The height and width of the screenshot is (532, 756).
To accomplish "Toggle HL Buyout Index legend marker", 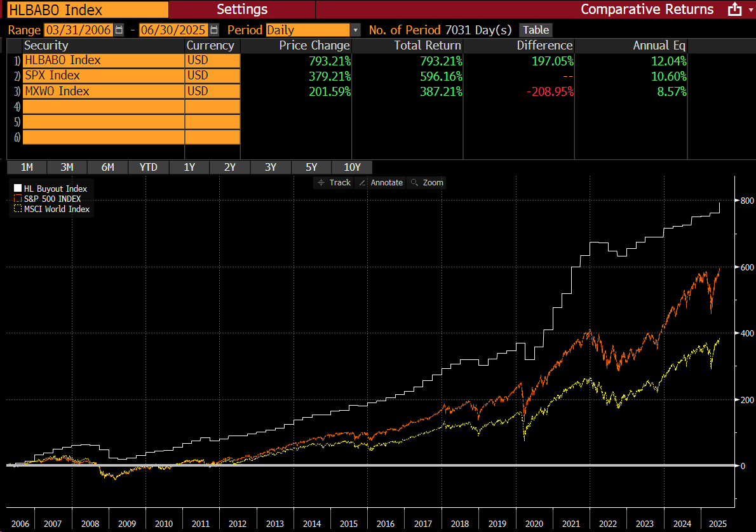I will tap(18, 189).
